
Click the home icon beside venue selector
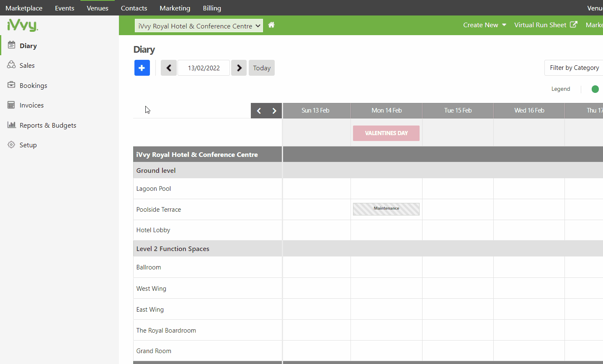pyautogui.click(x=271, y=25)
